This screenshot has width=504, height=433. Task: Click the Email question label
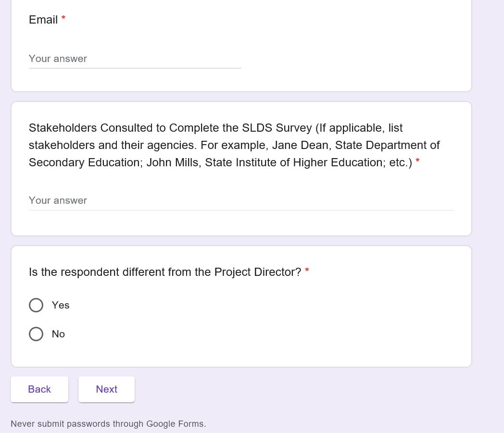click(x=43, y=20)
